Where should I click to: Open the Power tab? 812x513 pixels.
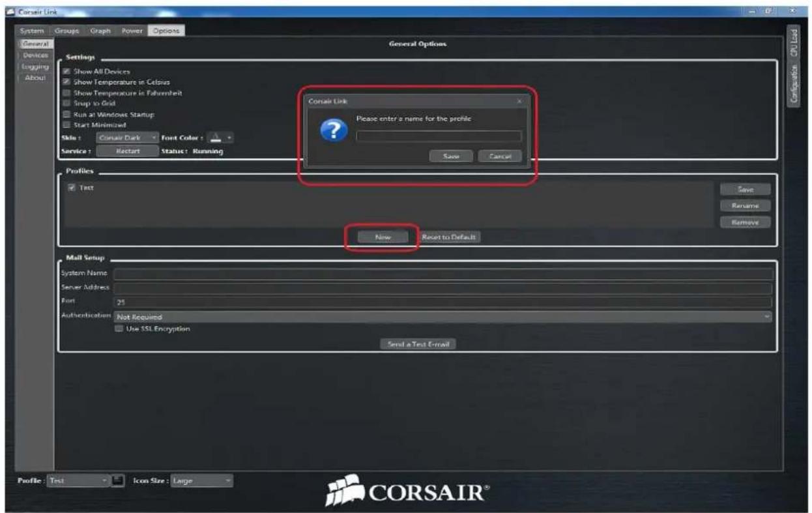(132, 31)
